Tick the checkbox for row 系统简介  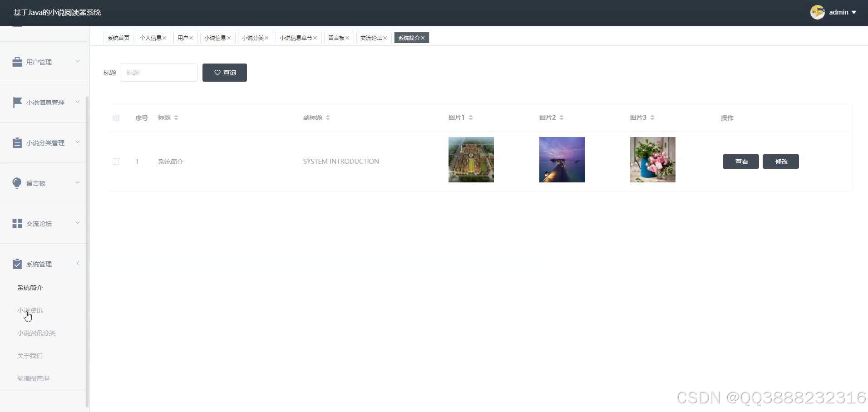click(116, 162)
